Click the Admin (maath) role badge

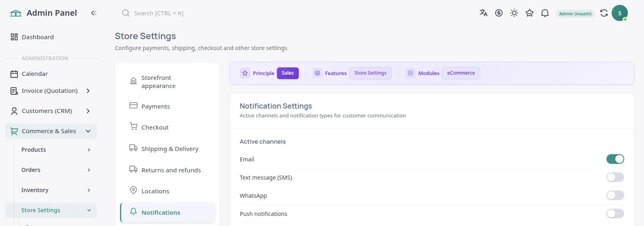pos(575,14)
